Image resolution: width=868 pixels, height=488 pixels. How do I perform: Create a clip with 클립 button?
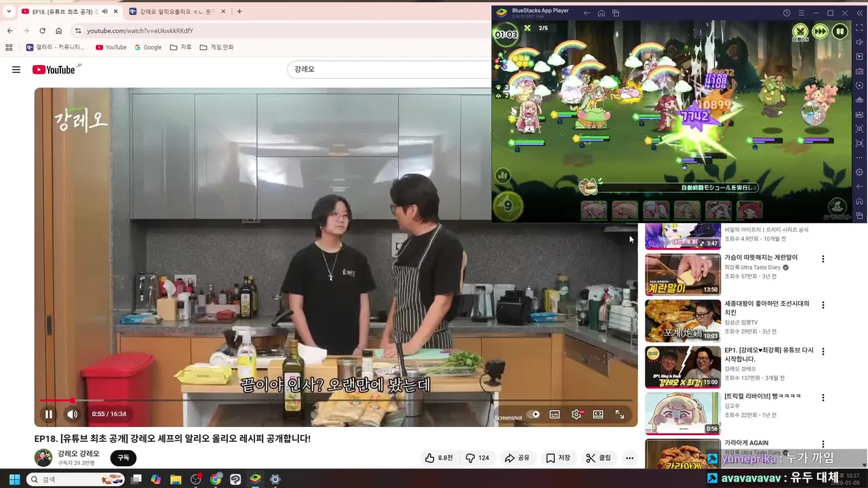[x=599, y=458]
